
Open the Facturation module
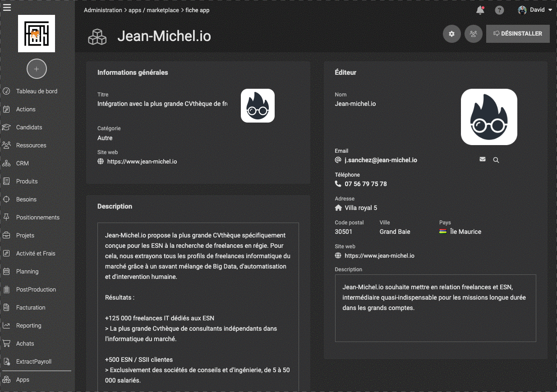31,307
